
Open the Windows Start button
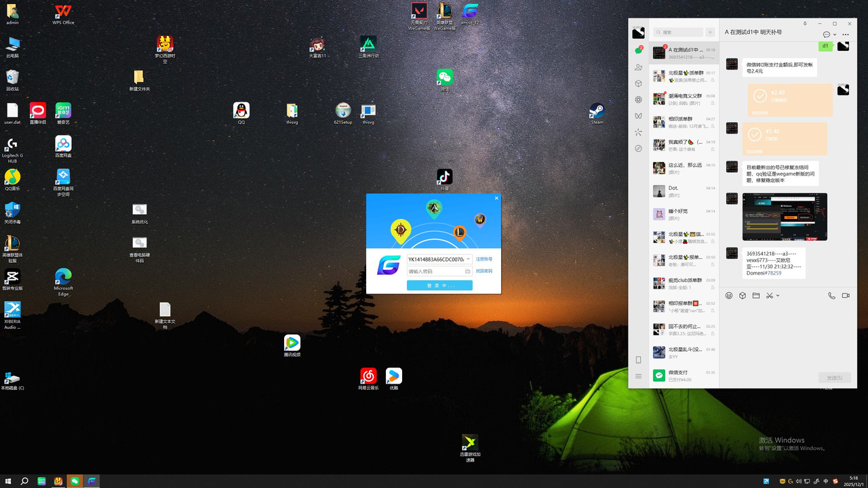(x=8, y=481)
